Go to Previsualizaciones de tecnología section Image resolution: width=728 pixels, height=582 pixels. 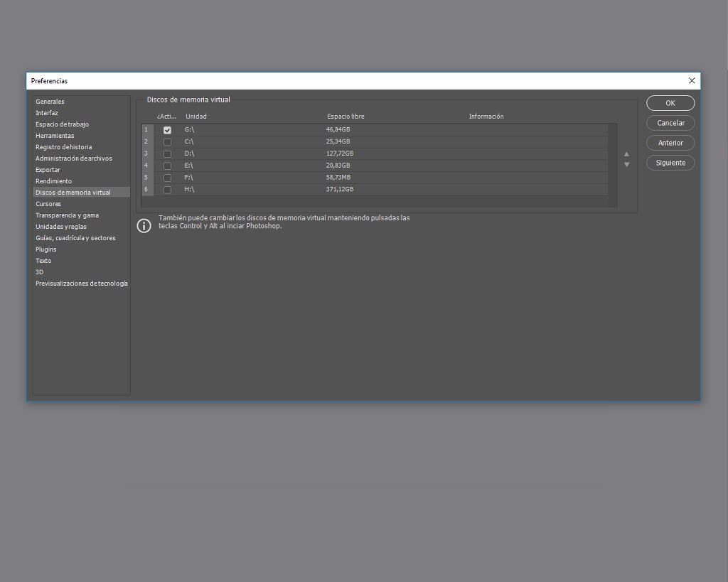[x=82, y=284]
